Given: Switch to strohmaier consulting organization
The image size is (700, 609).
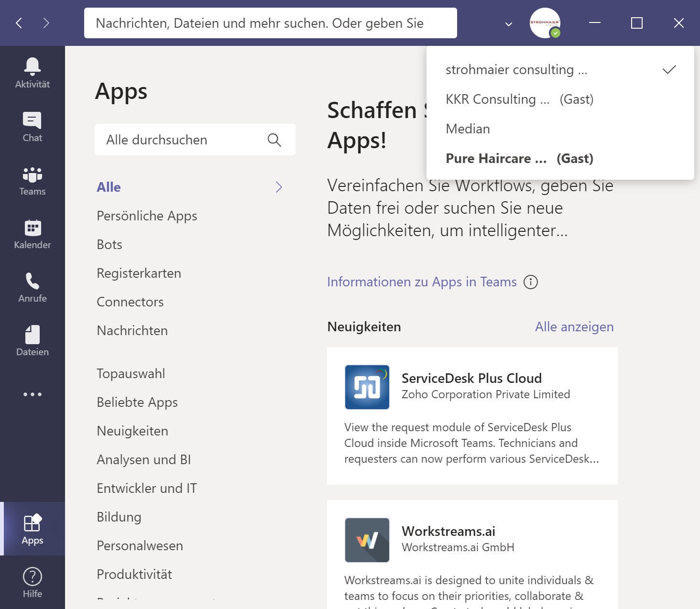Looking at the screenshot, I should (x=560, y=70).
